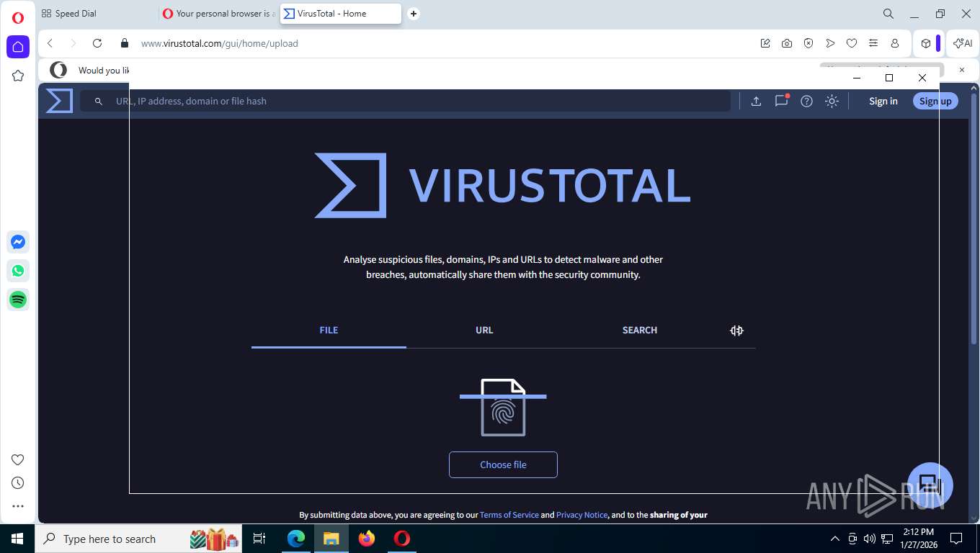The width and height of the screenshot is (980, 553).
Task: Open Opera sidebar bookmarks star
Action: click(x=18, y=76)
